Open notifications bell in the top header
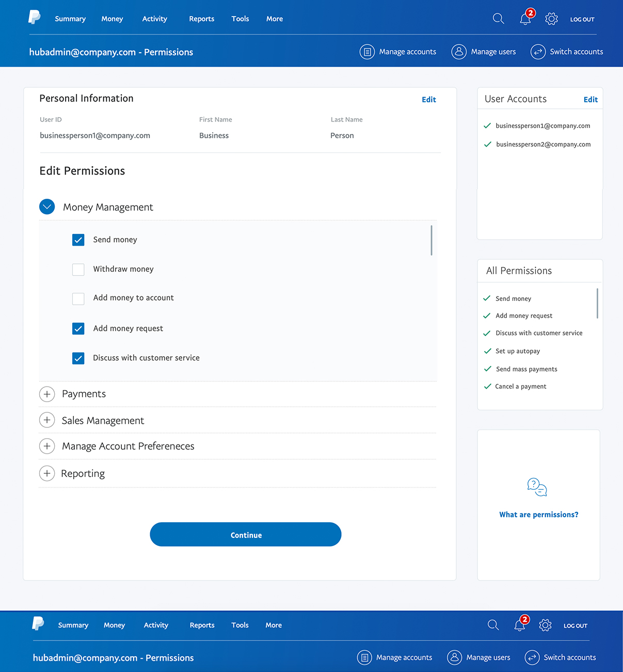623x672 pixels. [x=525, y=20]
